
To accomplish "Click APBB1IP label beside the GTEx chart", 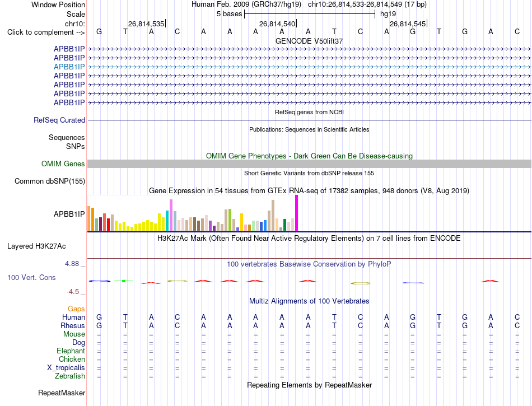I will tap(69, 214).
